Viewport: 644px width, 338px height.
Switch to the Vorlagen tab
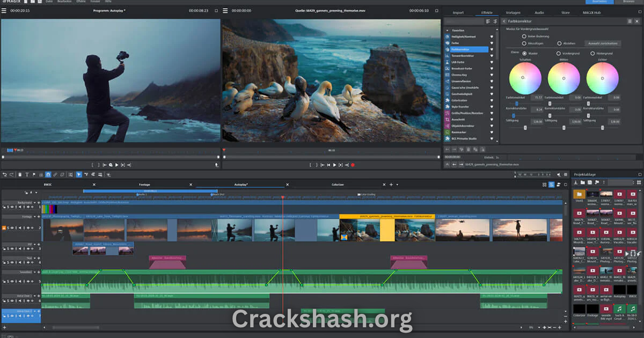pos(513,12)
